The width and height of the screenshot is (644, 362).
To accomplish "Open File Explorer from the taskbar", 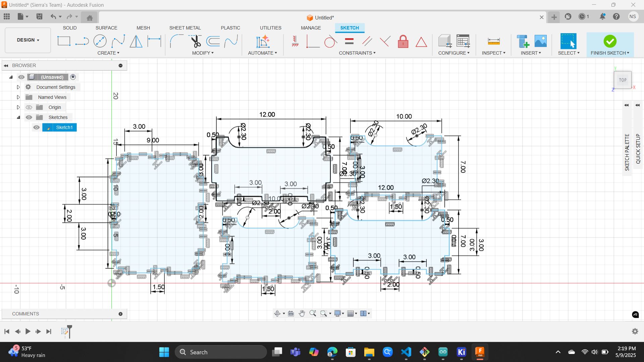I will [x=369, y=352].
